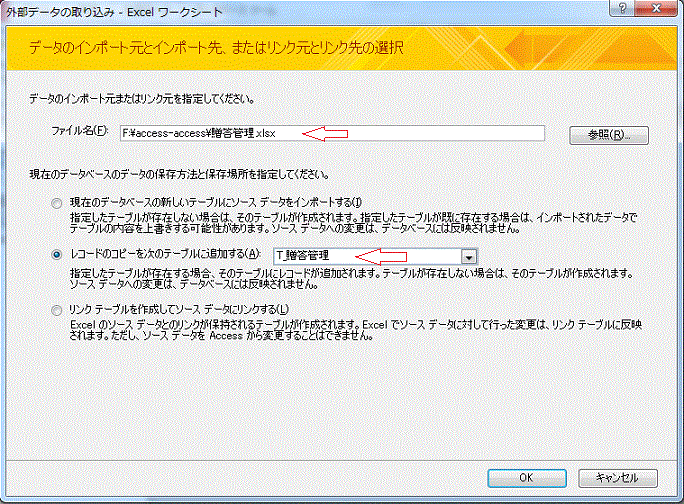
Task: Click heading データのインポート元とインポート先
Action: (216, 47)
